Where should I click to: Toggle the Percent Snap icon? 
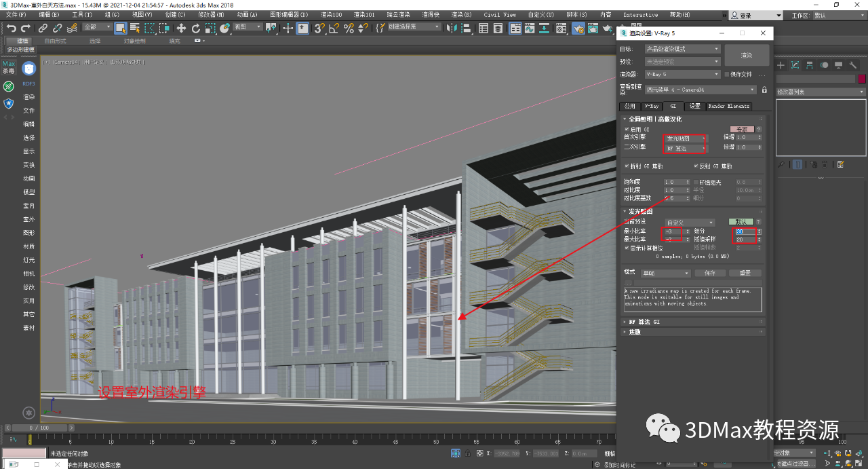click(x=349, y=28)
